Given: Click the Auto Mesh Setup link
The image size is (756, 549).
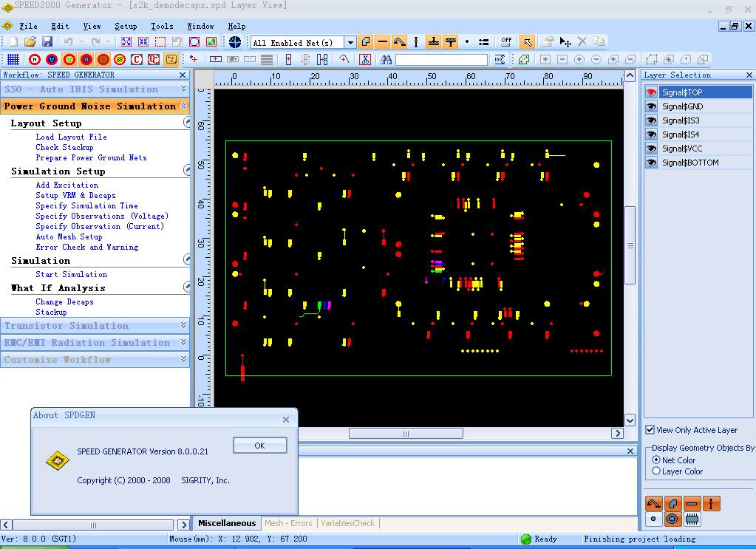Looking at the screenshot, I should 69,236.
